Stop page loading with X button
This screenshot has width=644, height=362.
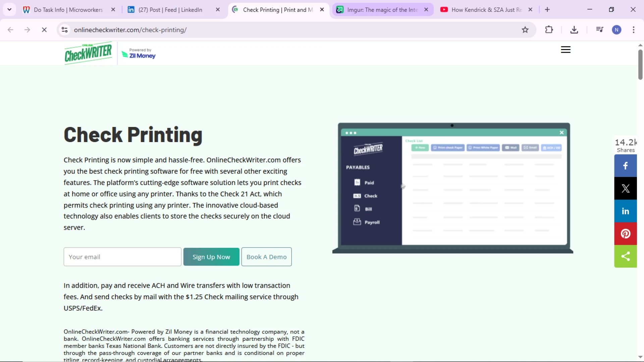coord(44,30)
